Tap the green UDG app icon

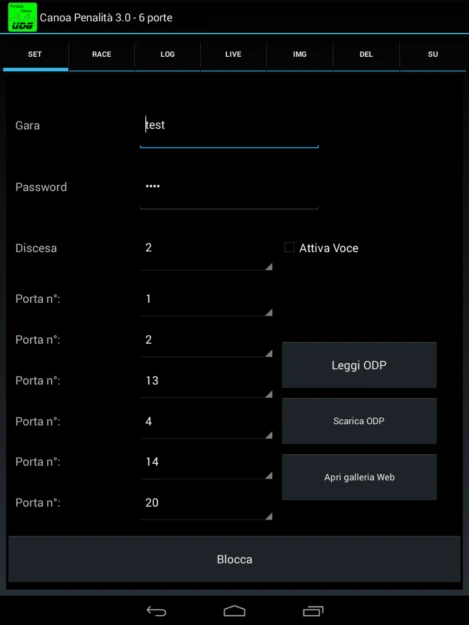[x=23, y=17]
